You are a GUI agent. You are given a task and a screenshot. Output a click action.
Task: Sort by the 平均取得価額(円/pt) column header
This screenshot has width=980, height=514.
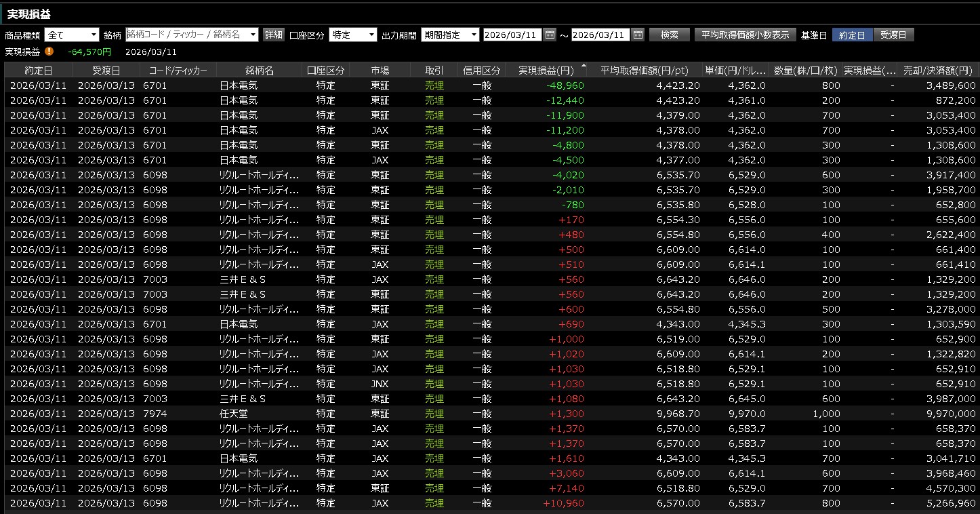645,70
